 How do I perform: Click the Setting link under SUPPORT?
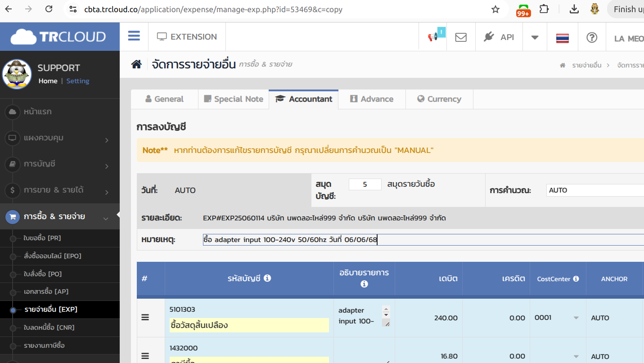click(78, 81)
